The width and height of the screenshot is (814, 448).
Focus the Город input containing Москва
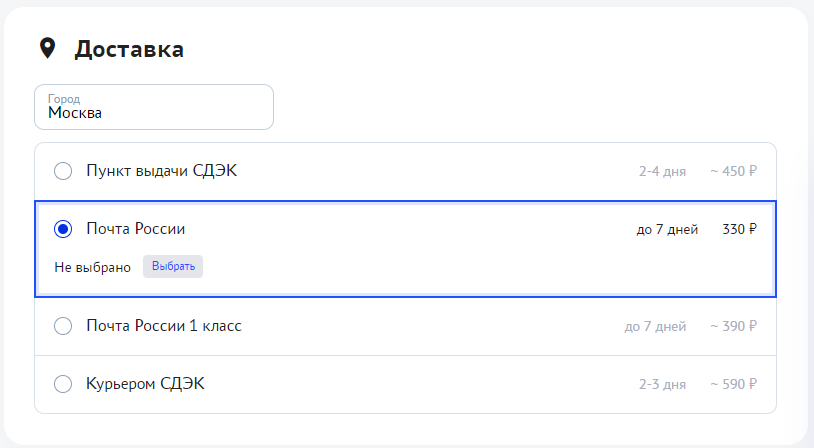click(x=154, y=108)
